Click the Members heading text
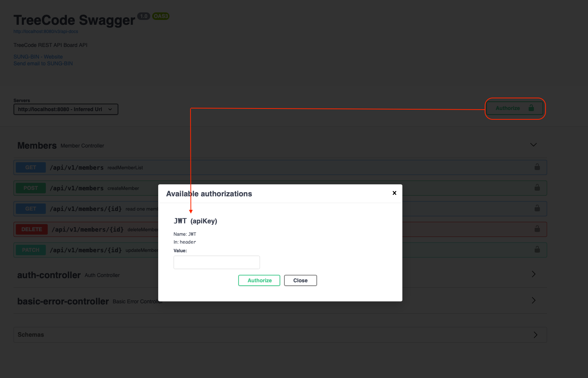This screenshot has height=378, width=588. [37, 146]
